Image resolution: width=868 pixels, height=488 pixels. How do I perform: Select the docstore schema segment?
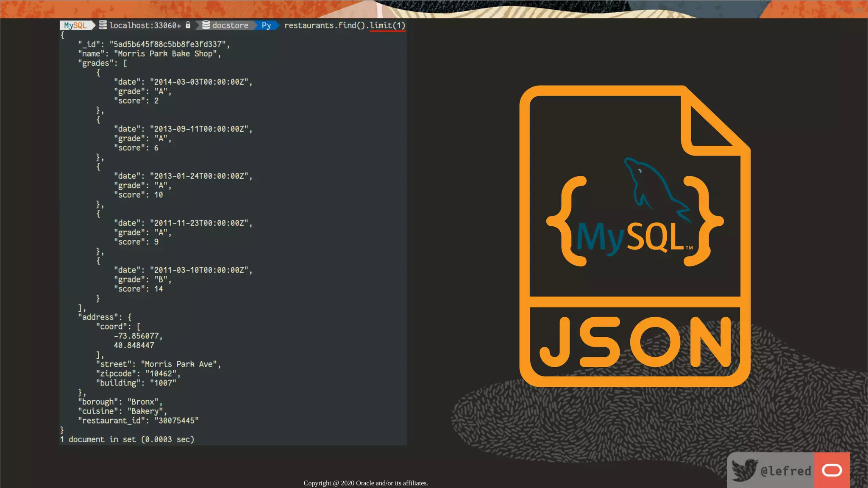[230, 25]
